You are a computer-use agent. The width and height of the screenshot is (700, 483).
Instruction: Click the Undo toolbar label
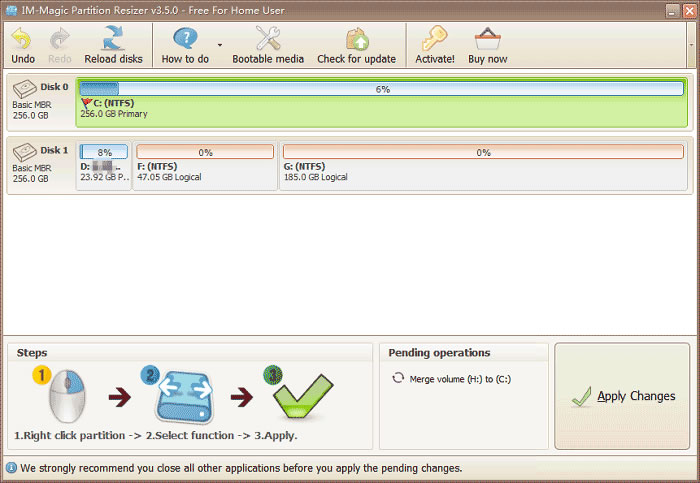[x=23, y=59]
